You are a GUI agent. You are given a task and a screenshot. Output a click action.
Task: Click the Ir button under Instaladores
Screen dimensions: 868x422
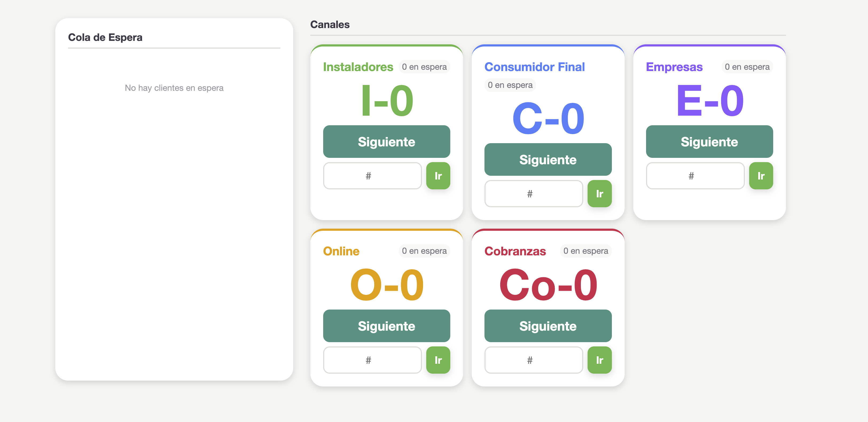tap(438, 175)
